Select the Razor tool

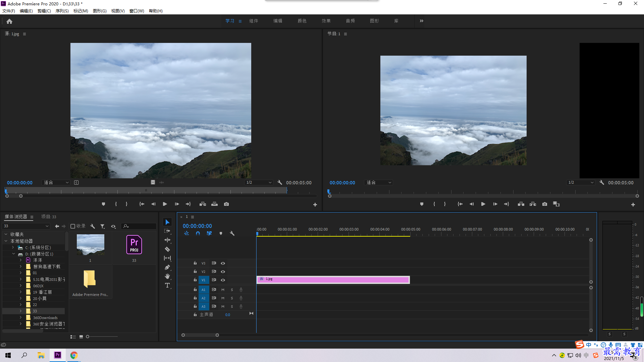(167, 249)
